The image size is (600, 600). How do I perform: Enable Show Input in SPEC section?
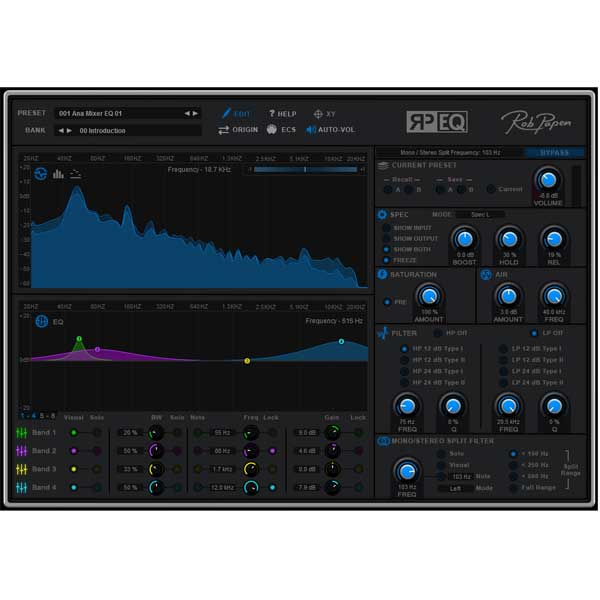(386, 228)
